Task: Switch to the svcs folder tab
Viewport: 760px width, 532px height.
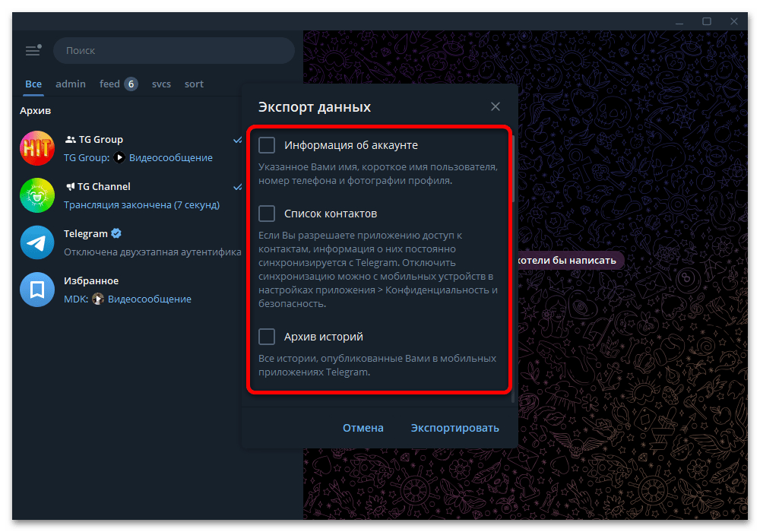Action: (161, 84)
